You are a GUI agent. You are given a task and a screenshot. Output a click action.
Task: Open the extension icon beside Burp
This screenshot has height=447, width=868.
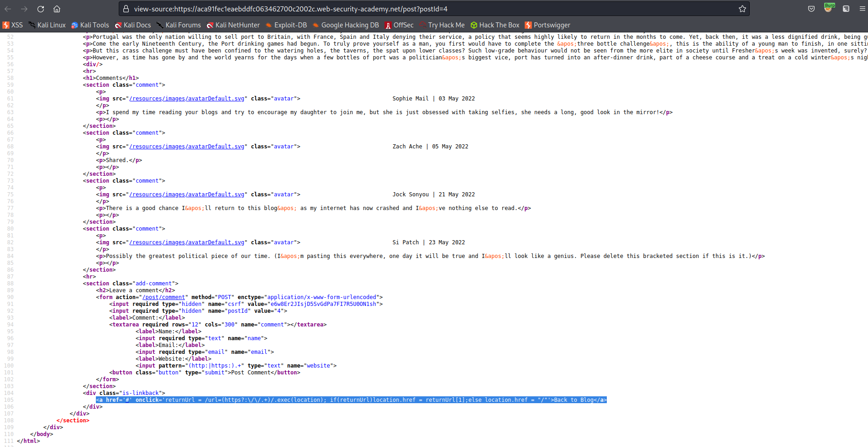click(846, 9)
